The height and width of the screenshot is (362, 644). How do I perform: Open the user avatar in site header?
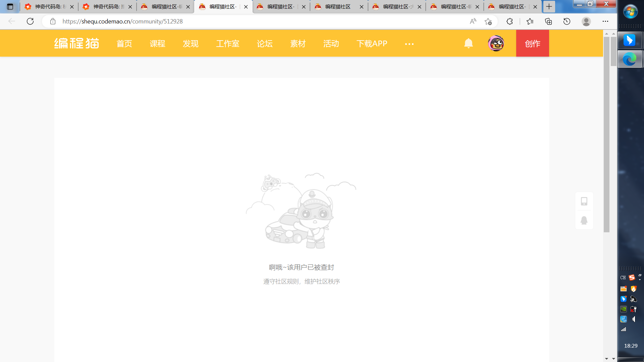(x=496, y=43)
